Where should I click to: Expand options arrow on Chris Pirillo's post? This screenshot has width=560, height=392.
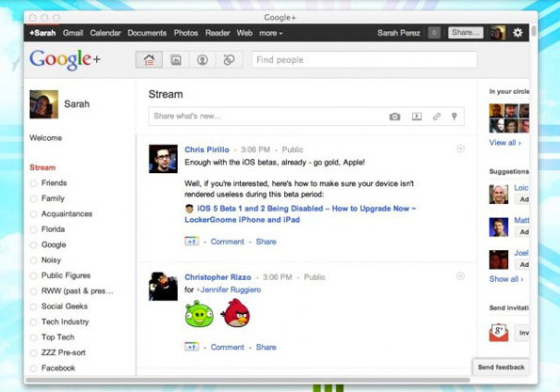(460, 149)
